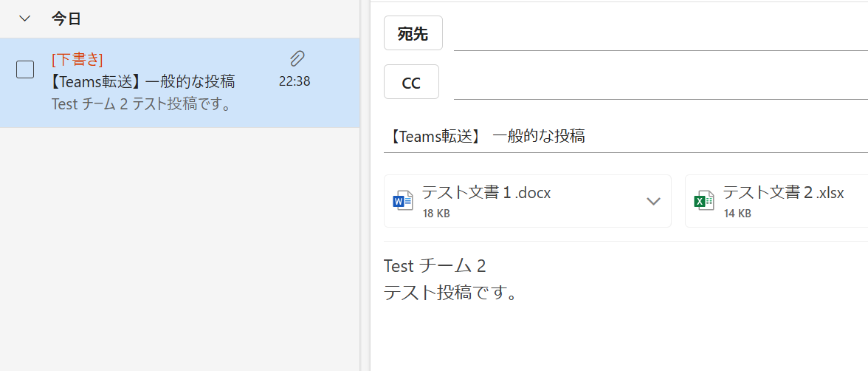Screen dimensions: 868x371
Task: Tick the checkbox for the draft message
Action: pos(25,69)
